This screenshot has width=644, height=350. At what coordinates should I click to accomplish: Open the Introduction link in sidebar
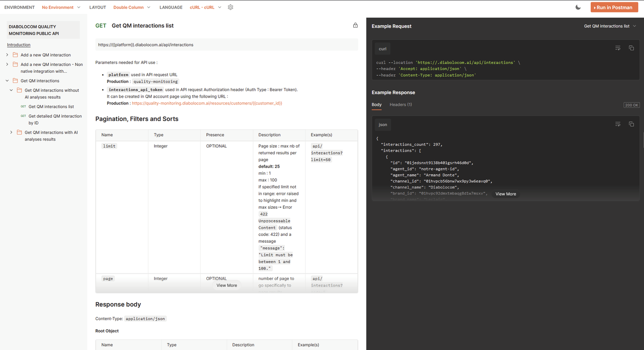point(19,45)
